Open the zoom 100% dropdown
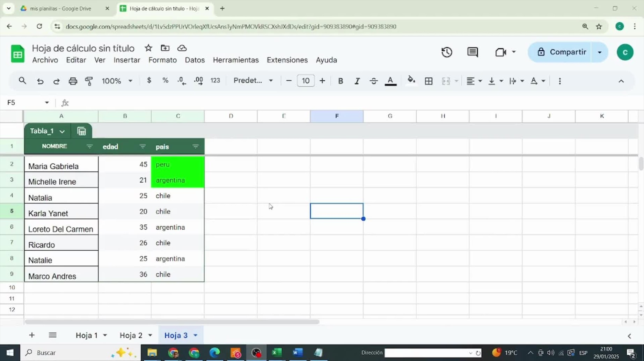This screenshot has height=361, width=644. (117, 81)
